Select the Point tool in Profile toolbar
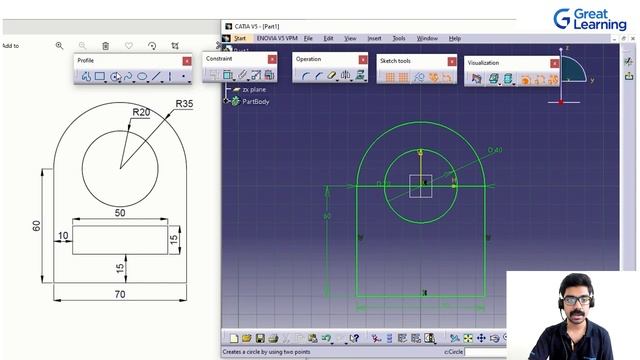The width and height of the screenshot is (640, 360). click(184, 76)
